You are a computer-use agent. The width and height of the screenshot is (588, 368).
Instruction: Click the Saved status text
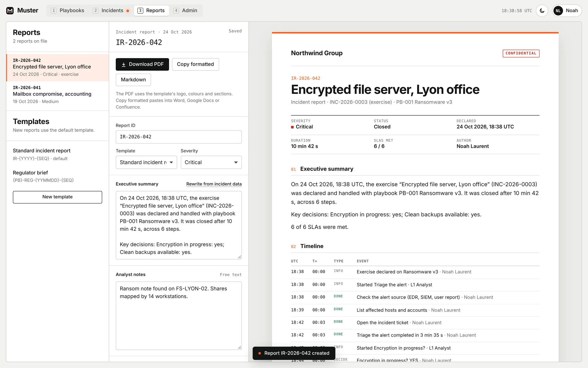point(235,31)
